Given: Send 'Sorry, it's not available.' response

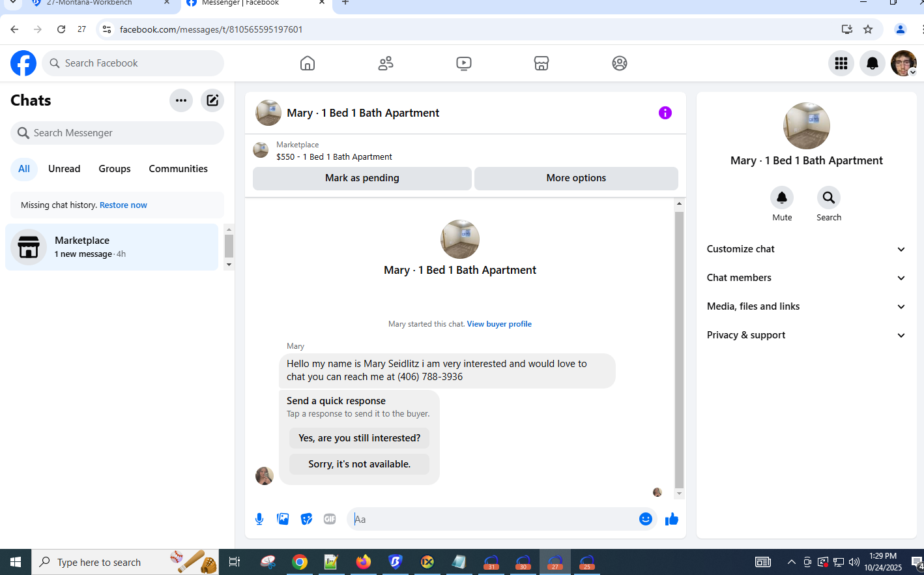Looking at the screenshot, I should 360,464.
